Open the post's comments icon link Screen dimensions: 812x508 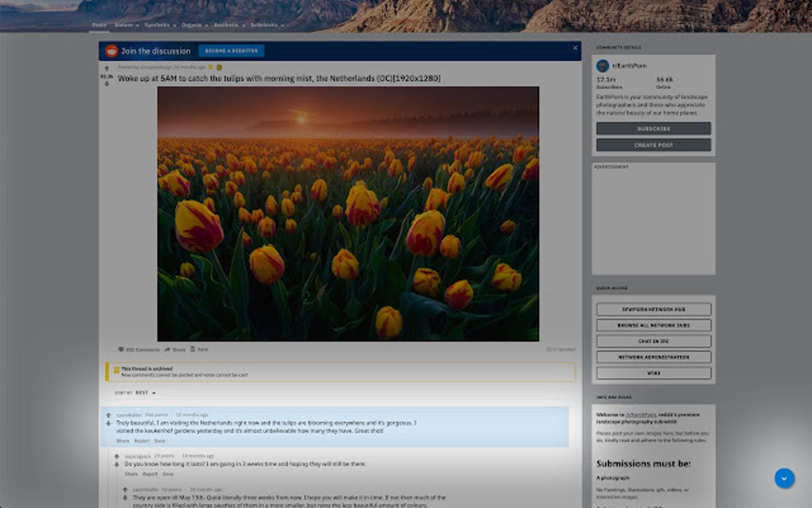pyautogui.click(x=121, y=350)
